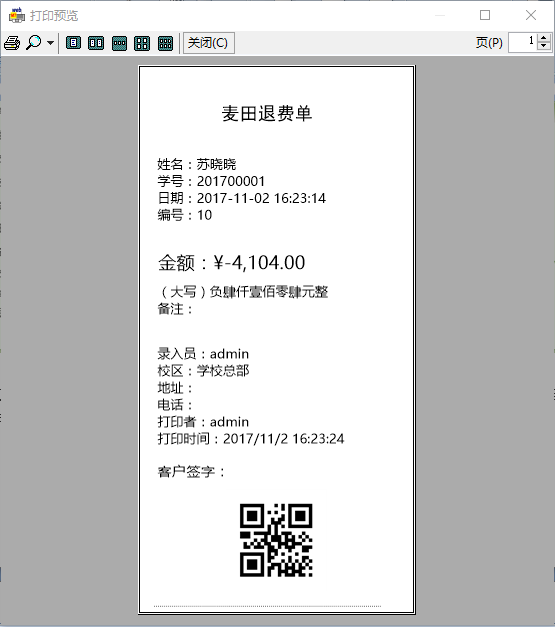Click the QR code on the receipt
This screenshot has width=555, height=627.
[276, 540]
